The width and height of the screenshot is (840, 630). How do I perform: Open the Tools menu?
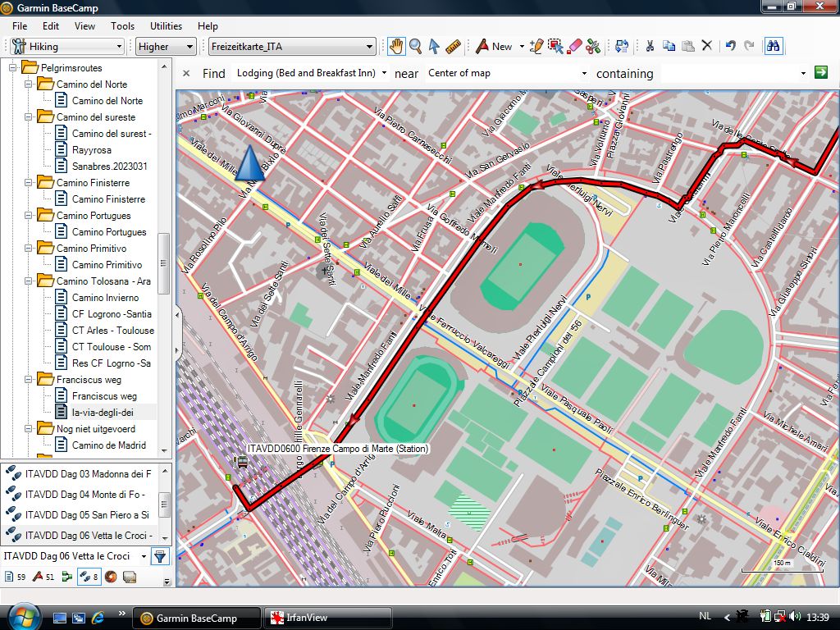[122, 26]
